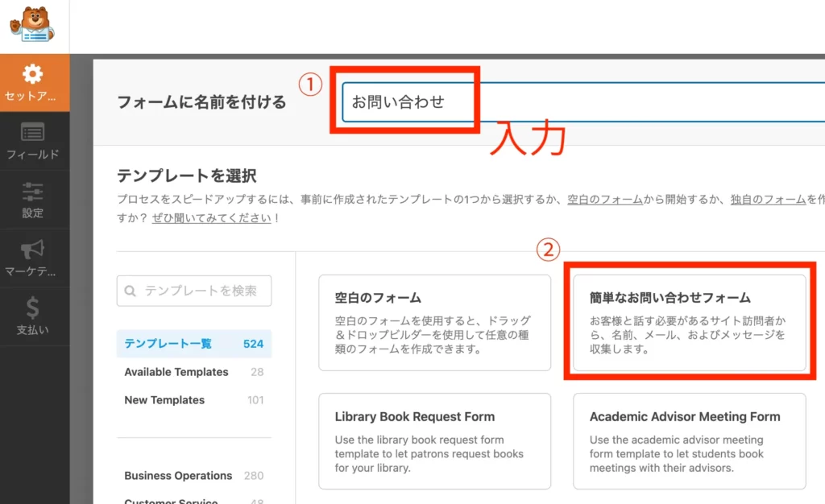
Task: Click the magnifier icon in template search
Action: pyautogui.click(x=130, y=291)
